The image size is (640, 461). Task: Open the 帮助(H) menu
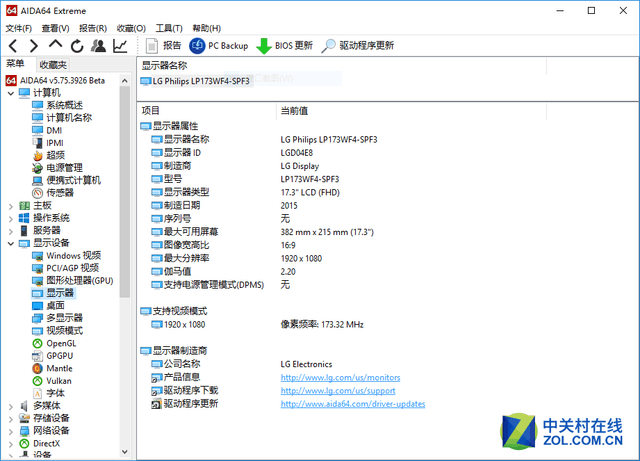[207, 28]
